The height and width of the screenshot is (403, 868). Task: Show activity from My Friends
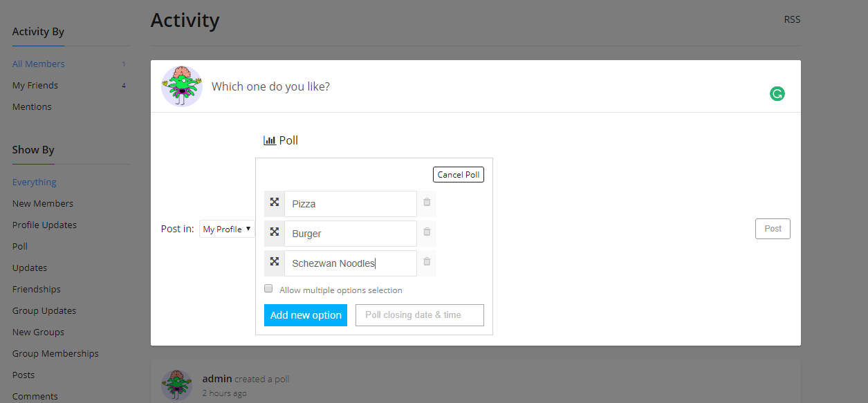coord(35,85)
